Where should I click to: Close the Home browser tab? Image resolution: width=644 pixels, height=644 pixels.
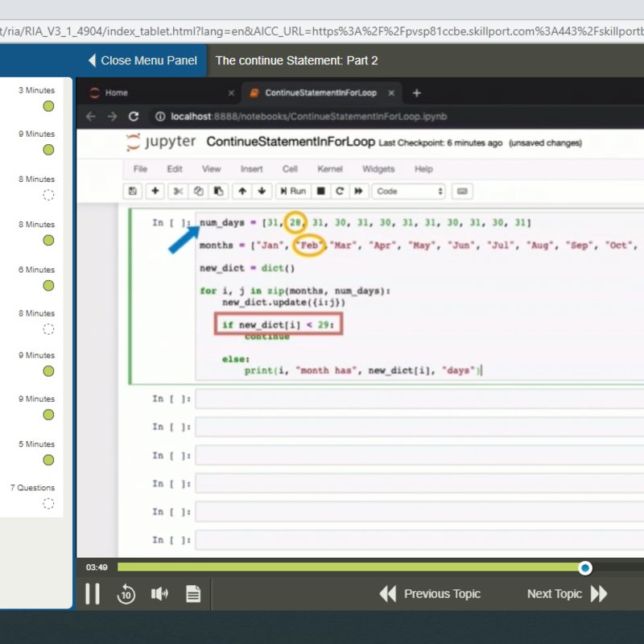pos(231,93)
